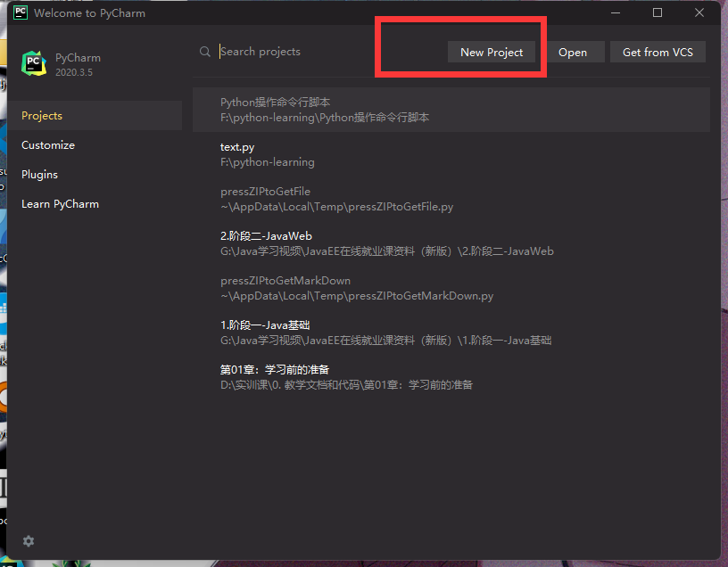Open the Python操作命令行脚本 project
The width and height of the screenshot is (728, 567).
pyautogui.click(x=451, y=110)
